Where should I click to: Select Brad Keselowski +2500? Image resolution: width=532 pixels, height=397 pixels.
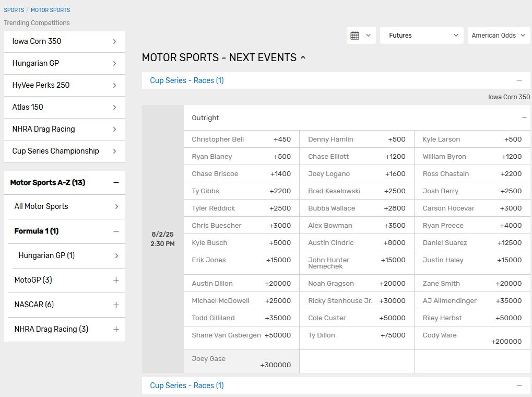pyautogui.click(x=357, y=191)
